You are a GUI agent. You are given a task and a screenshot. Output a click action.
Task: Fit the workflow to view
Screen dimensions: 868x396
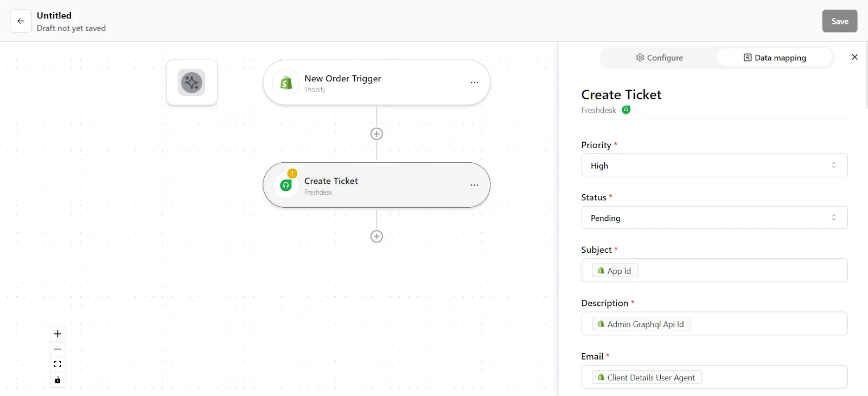click(x=58, y=365)
